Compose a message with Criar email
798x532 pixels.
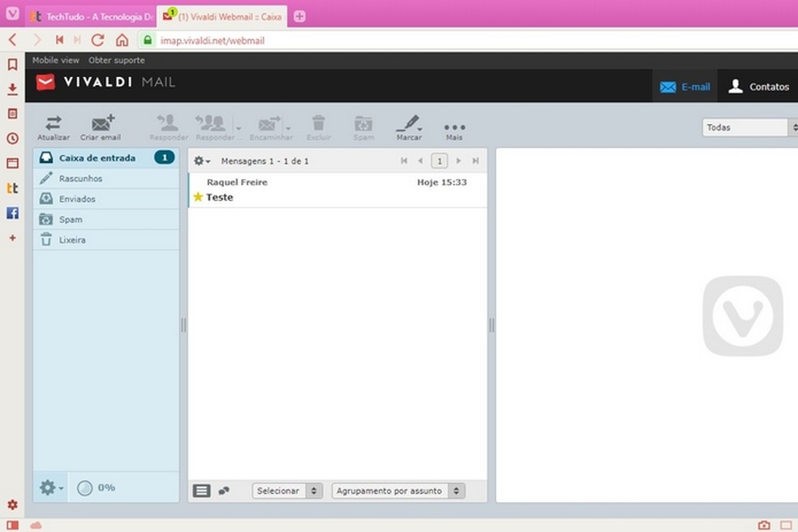[x=101, y=128]
